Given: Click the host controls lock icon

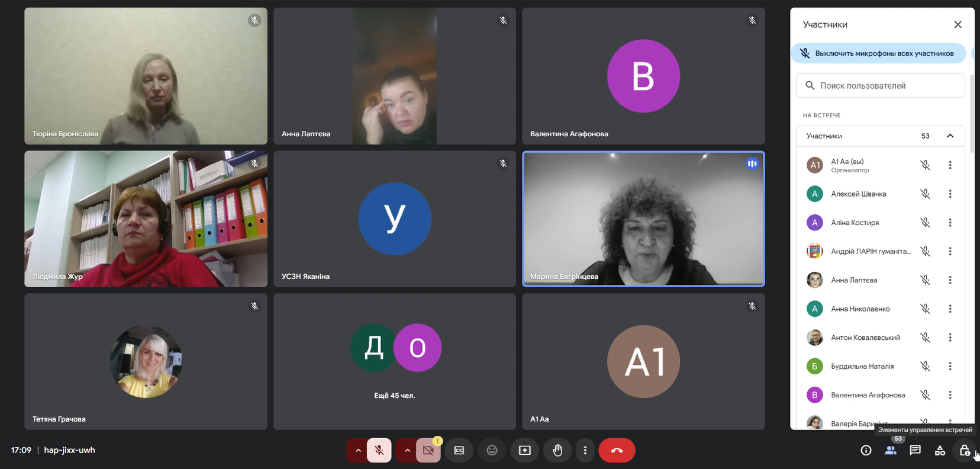Looking at the screenshot, I should [x=965, y=451].
